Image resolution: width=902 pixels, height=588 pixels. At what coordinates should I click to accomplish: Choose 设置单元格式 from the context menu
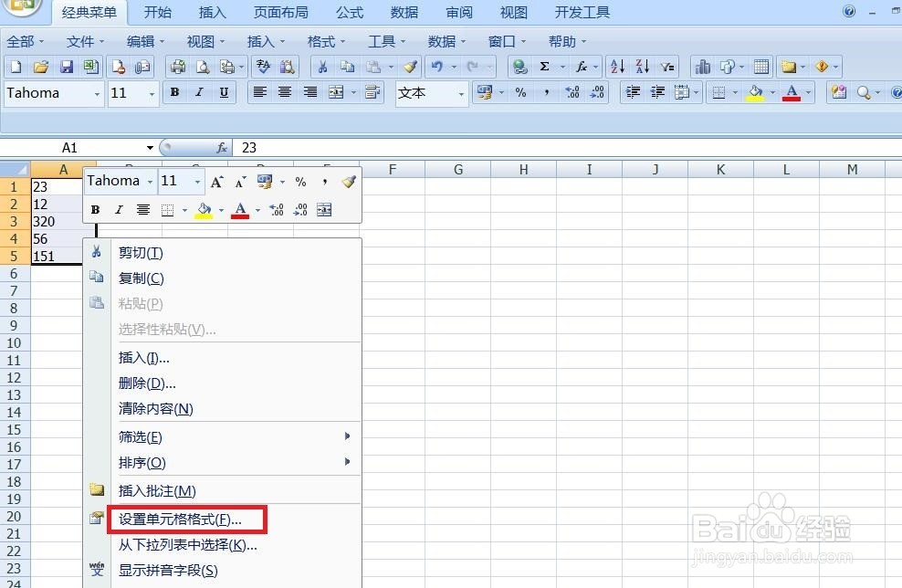pos(179,520)
